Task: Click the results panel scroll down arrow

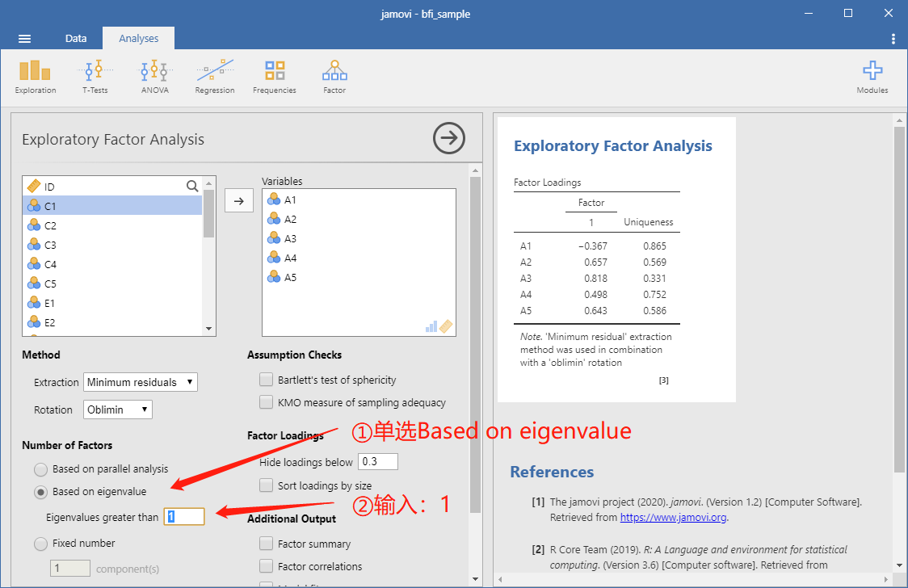Action: pyautogui.click(x=899, y=565)
